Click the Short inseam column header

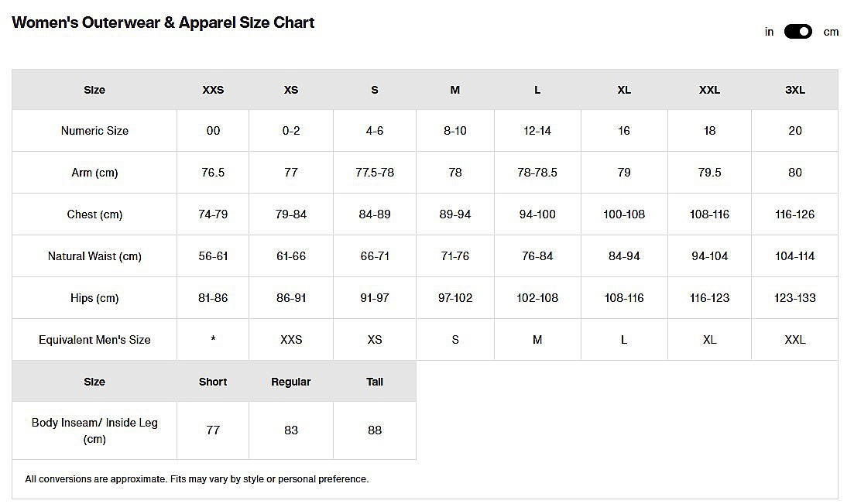pos(213,382)
